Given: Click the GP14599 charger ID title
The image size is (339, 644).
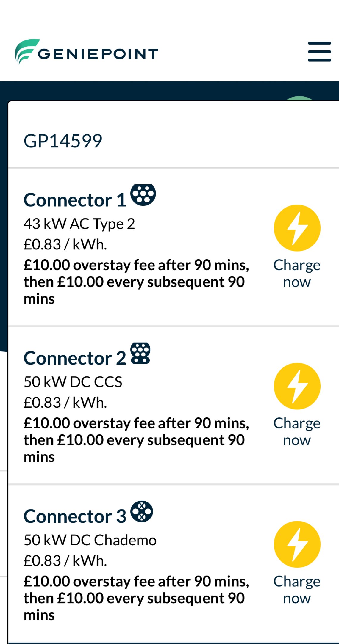Looking at the screenshot, I should click(x=63, y=141).
